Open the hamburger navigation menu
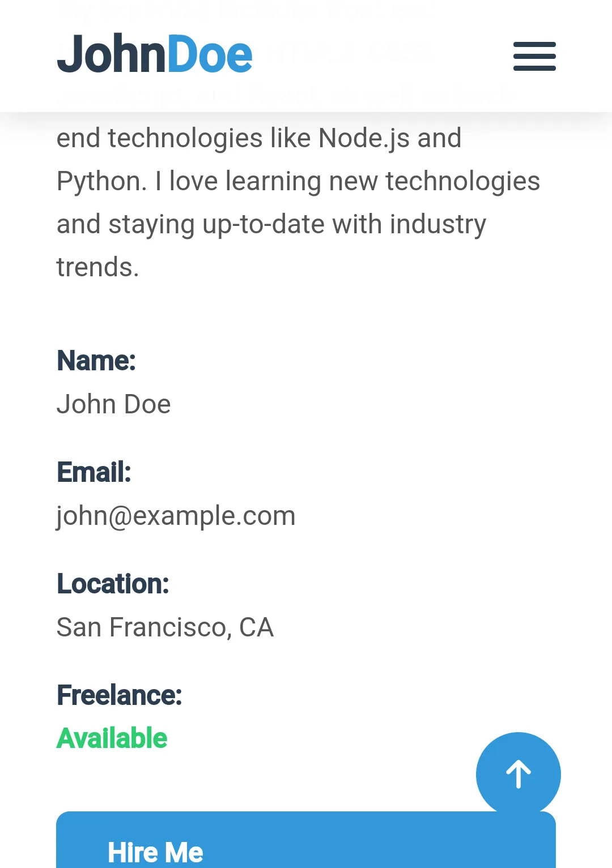612x868 pixels. click(x=534, y=56)
